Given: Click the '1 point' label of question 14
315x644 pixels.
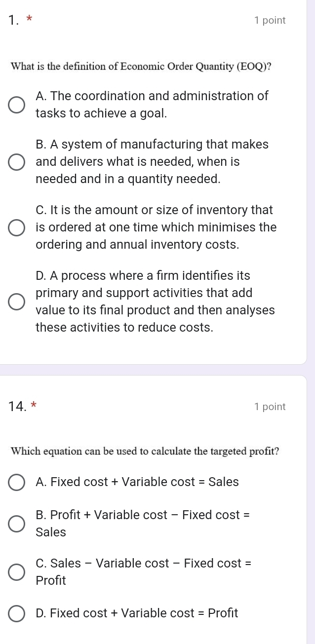Looking at the screenshot, I should (x=270, y=407).
